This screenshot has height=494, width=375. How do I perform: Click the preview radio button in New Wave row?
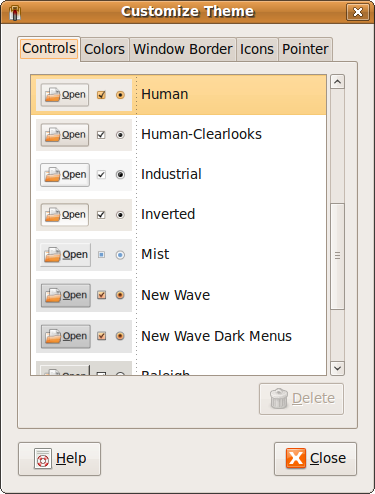pos(120,295)
